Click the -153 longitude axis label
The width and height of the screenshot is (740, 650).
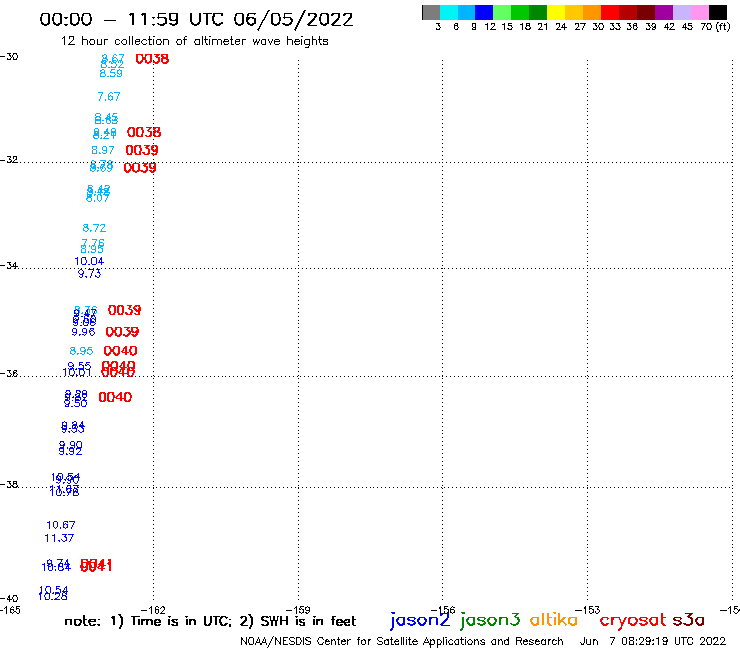587,610
